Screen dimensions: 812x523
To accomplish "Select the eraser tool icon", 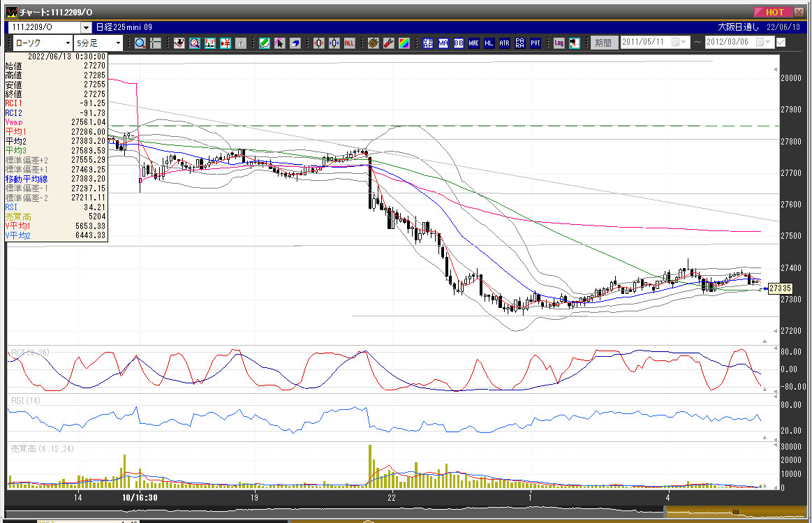I will point(295,43).
